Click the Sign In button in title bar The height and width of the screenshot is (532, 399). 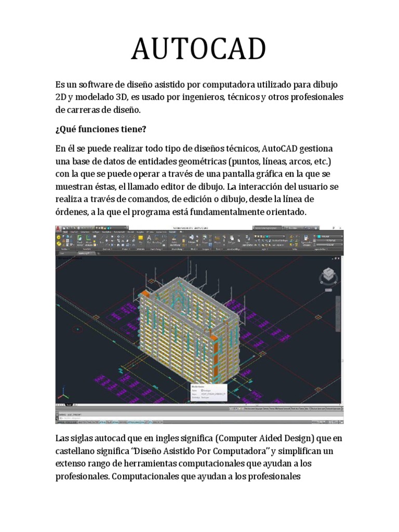[x=292, y=228]
